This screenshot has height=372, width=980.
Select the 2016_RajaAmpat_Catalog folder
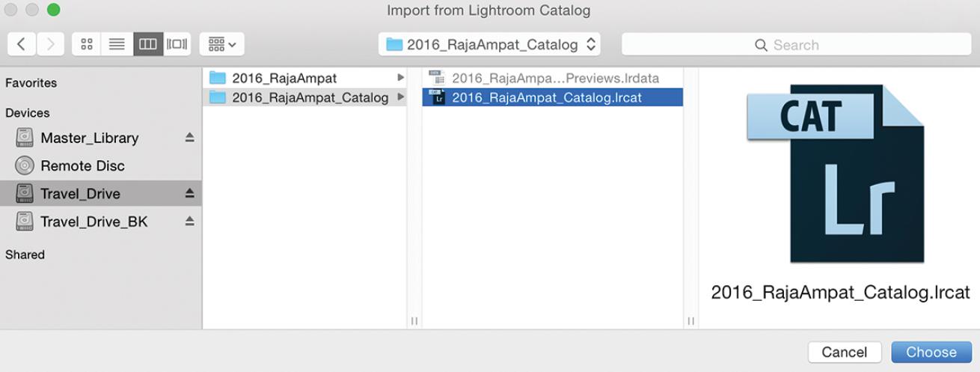click(310, 97)
